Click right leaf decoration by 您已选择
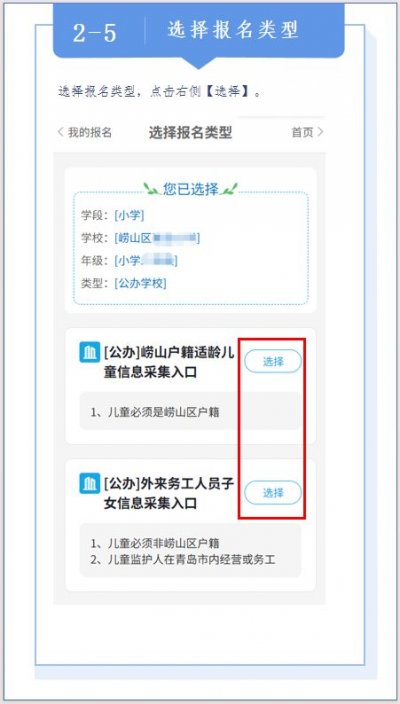The height and width of the screenshot is (704, 400). tap(229, 189)
